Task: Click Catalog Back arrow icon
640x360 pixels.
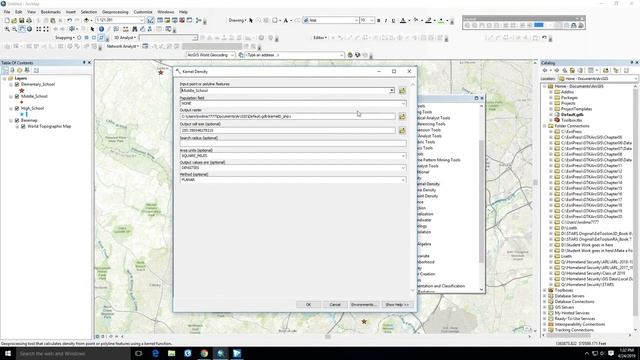Action: click(x=544, y=70)
